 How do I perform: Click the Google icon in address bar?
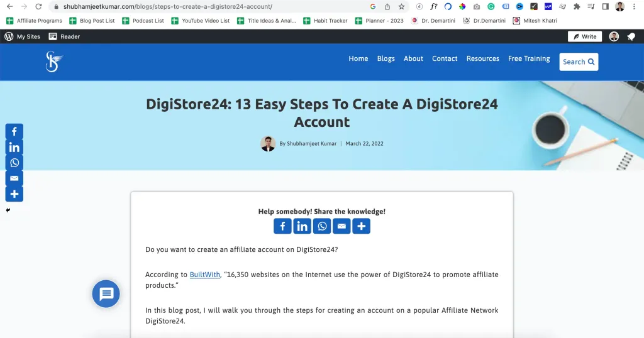(x=373, y=6)
